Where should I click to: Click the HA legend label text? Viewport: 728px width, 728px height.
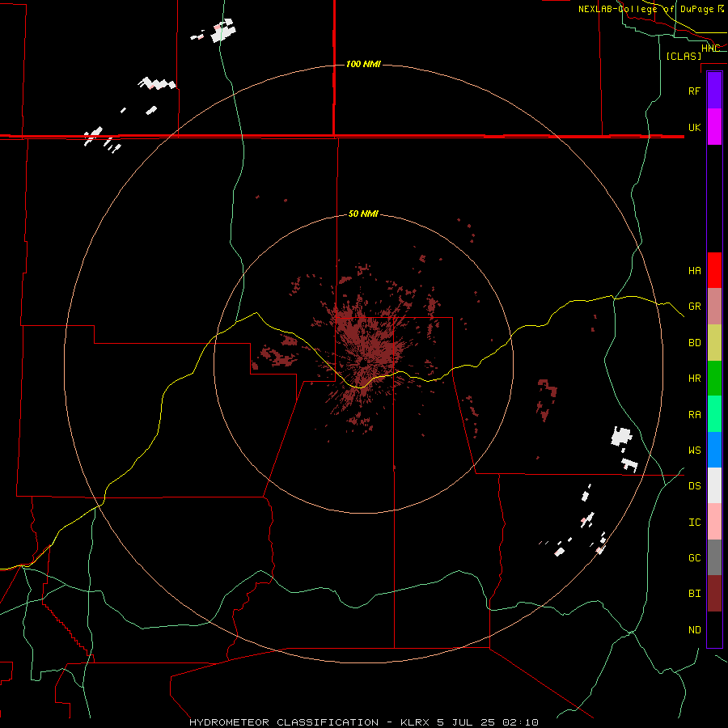point(695,271)
